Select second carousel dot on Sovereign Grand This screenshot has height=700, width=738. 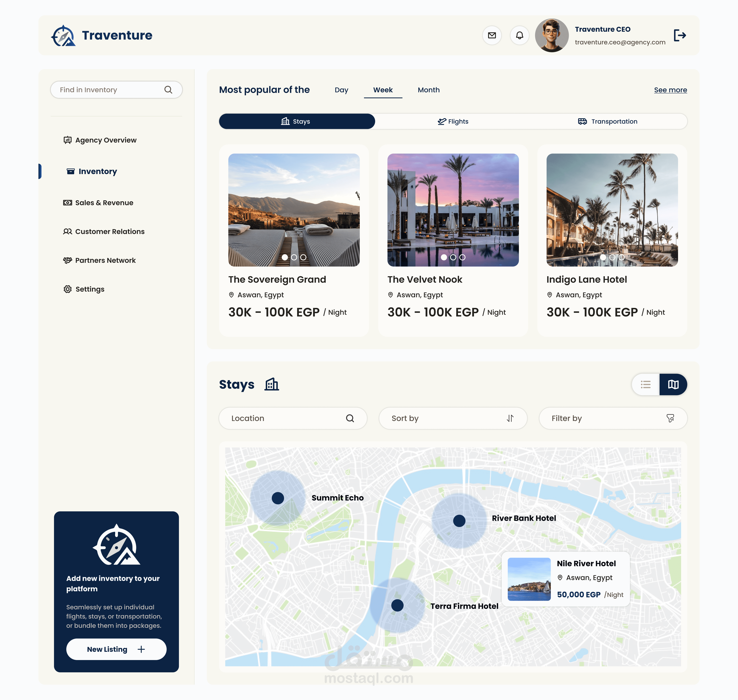pos(294,257)
